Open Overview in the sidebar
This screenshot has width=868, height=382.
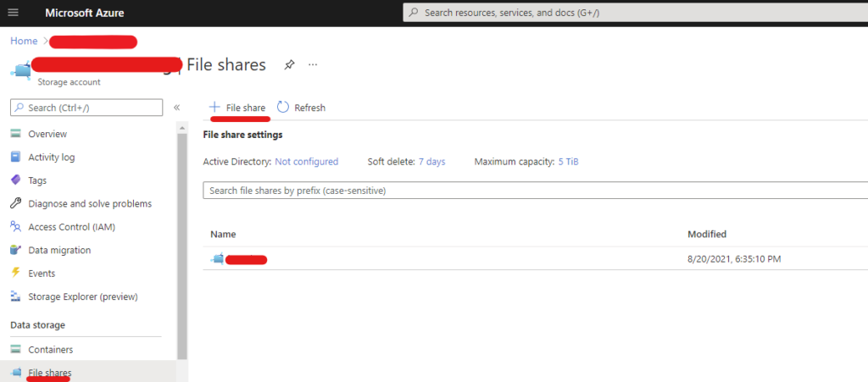47,134
